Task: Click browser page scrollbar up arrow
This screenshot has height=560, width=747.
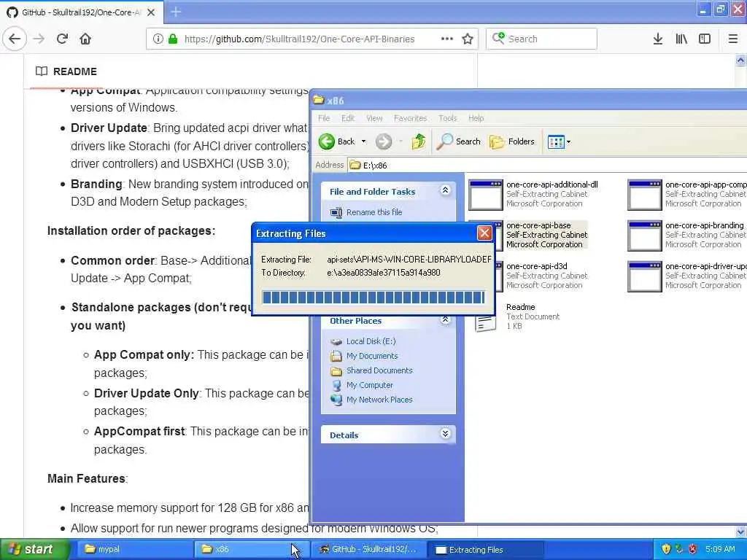Action: (x=741, y=60)
